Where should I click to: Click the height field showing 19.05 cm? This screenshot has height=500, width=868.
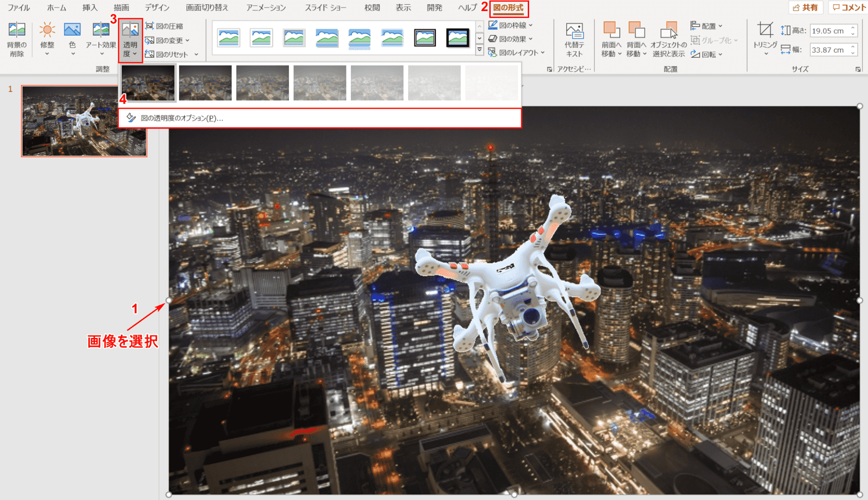[x=829, y=31]
